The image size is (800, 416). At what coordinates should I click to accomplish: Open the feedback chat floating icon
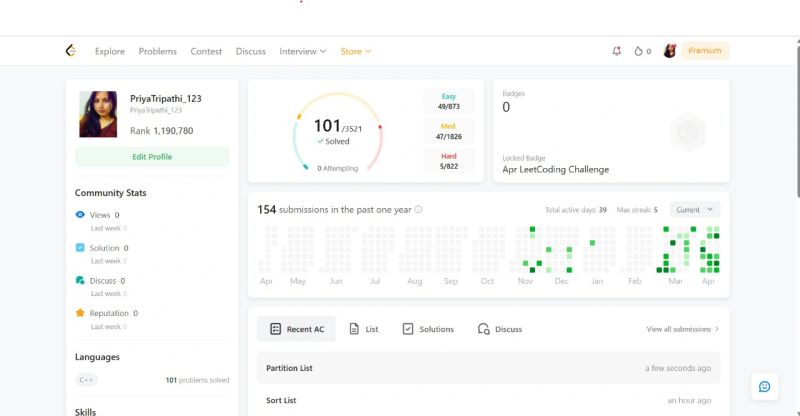click(x=764, y=386)
